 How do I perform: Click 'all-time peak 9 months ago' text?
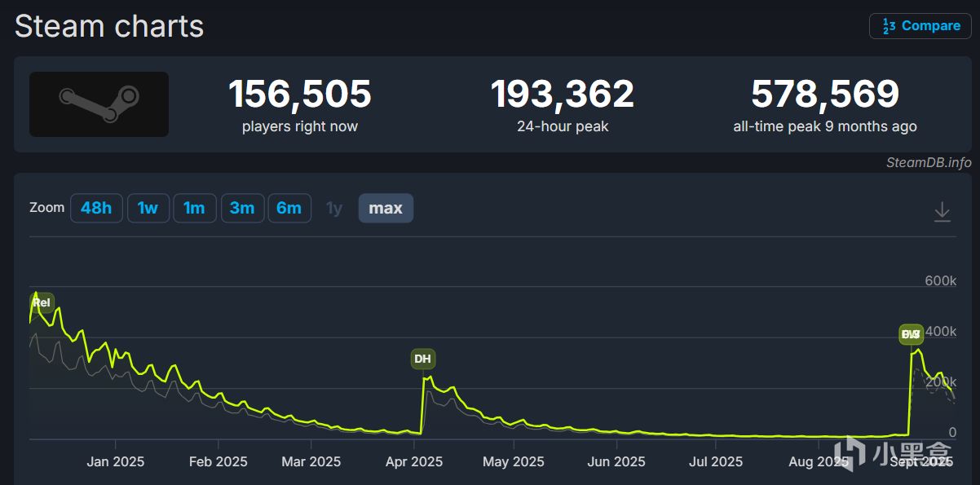pyautogui.click(x=825, y=126)
